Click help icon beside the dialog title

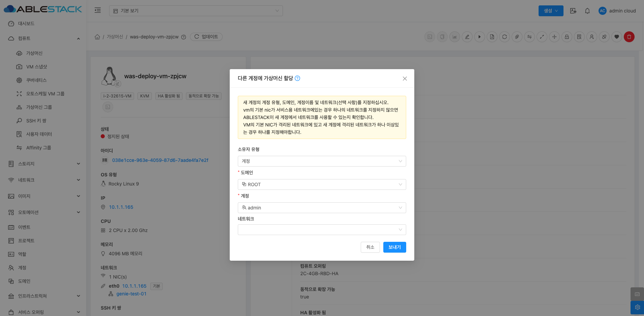click(x=297, y=78)
